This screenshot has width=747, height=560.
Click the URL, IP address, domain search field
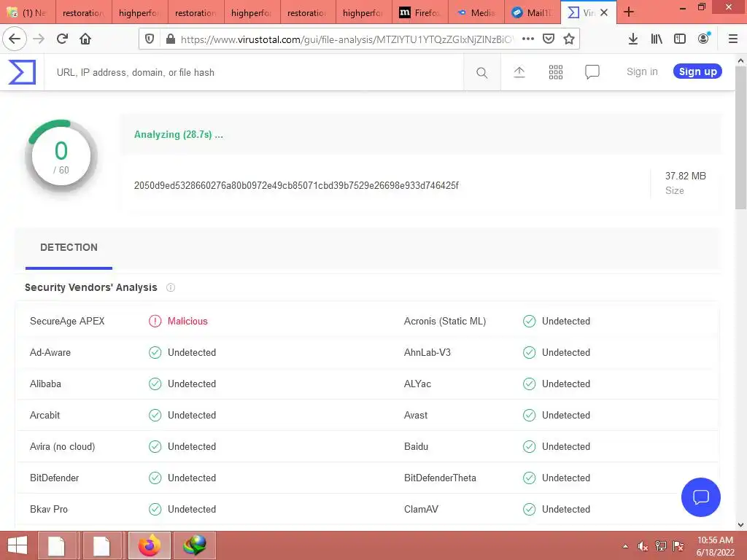tap(253, 72)
